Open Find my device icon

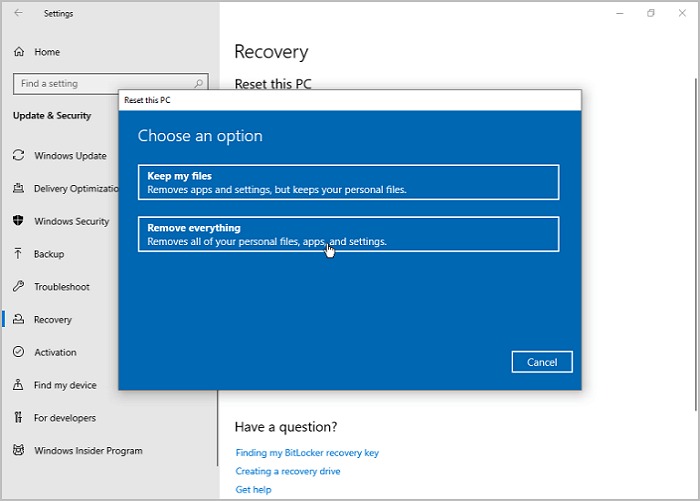19,385
